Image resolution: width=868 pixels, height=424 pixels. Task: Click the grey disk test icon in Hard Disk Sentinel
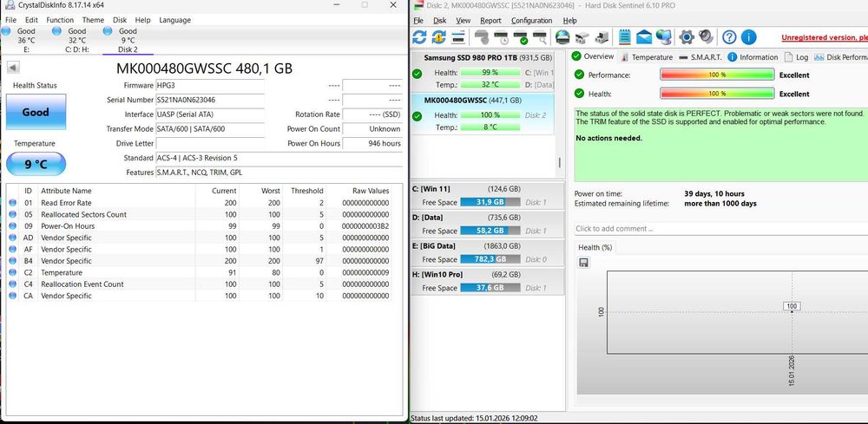(x=482, y=37)
